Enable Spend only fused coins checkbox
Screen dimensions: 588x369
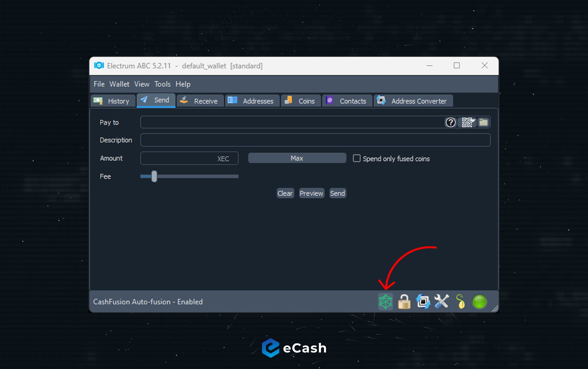pyautogui.click(x=357, y=158)
